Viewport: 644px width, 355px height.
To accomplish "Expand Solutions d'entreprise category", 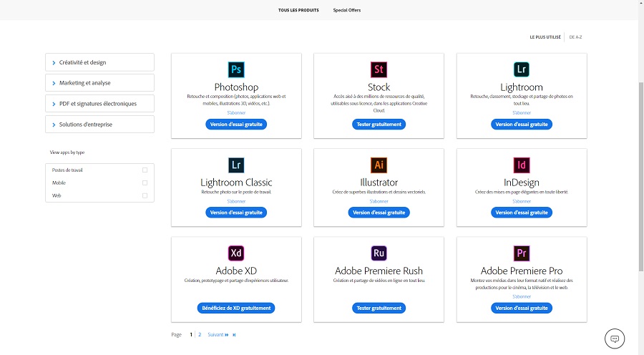I will point(99,125).
